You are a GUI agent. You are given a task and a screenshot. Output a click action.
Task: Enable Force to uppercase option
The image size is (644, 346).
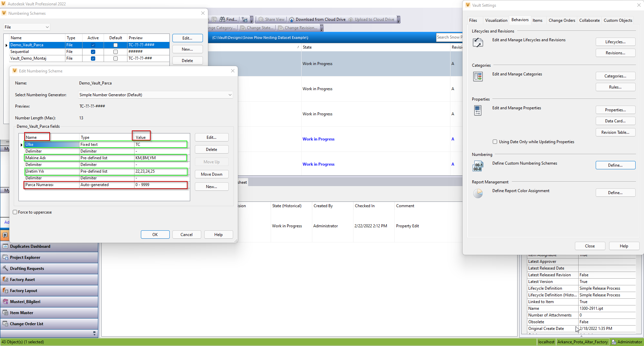(15, 212)
